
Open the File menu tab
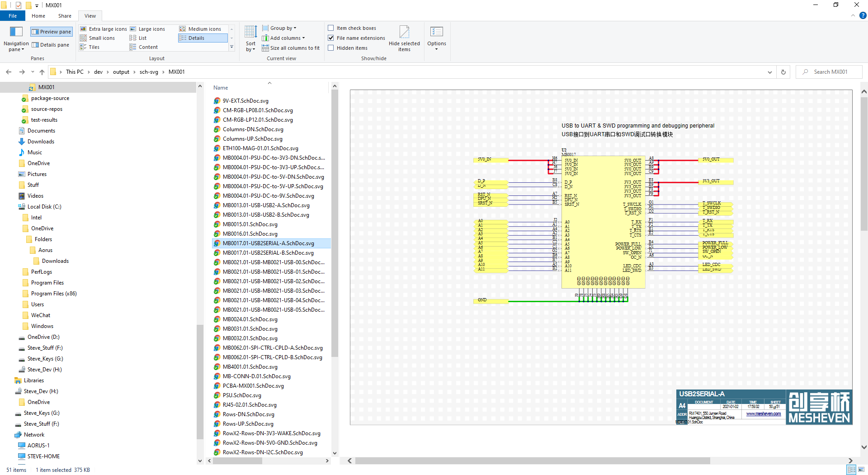click(x=13, y=16)
